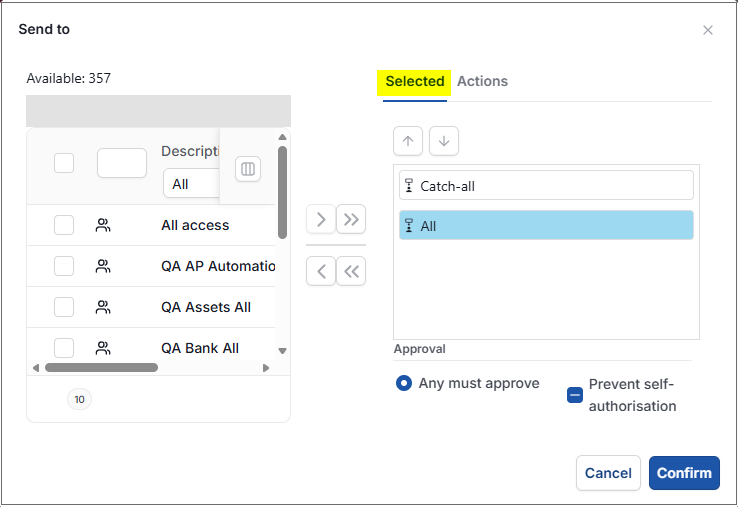Open the Selected tab

pyautogui.click(x=415, y=81)
